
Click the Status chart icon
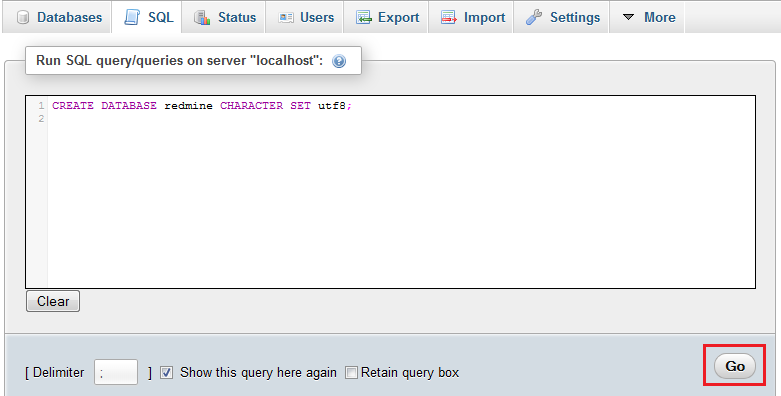point(202,17)
